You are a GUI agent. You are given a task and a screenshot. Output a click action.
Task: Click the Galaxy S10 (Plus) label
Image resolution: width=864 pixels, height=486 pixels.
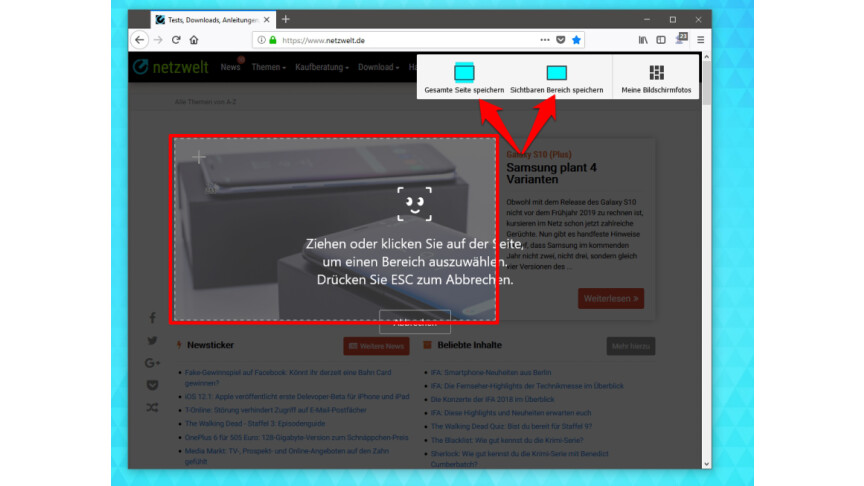pos(539,154)
